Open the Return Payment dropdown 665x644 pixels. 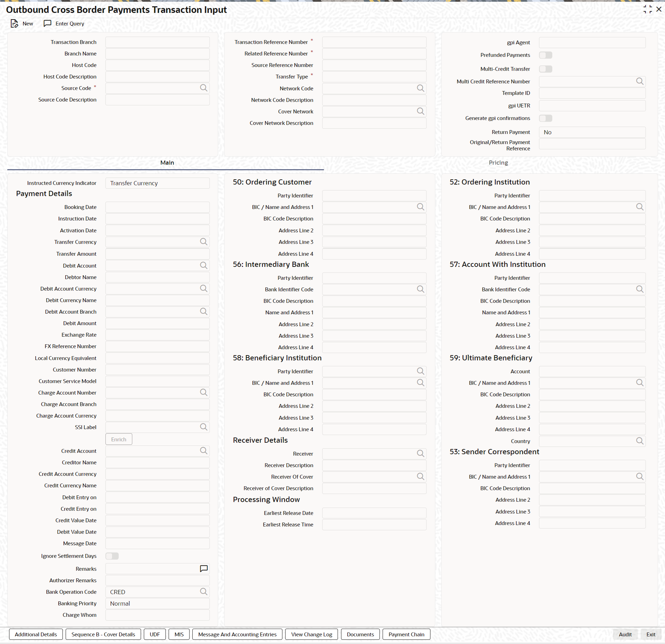592,132
